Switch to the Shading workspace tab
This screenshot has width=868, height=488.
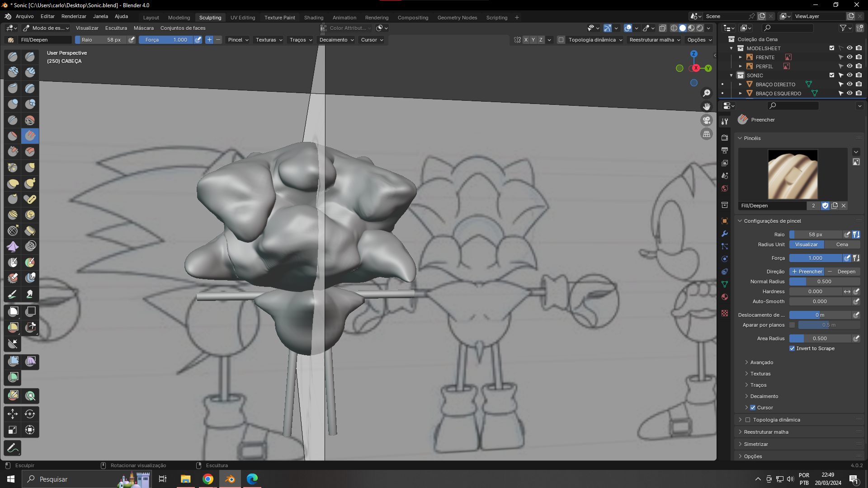pyautogui.click(x=313, y=18)
